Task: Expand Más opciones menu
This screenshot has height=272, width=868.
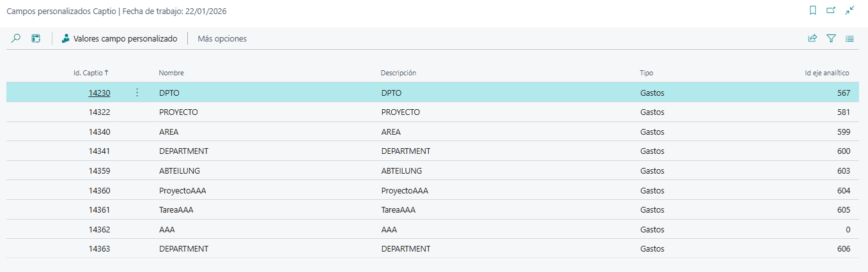Action: click(x=222, y=38)
